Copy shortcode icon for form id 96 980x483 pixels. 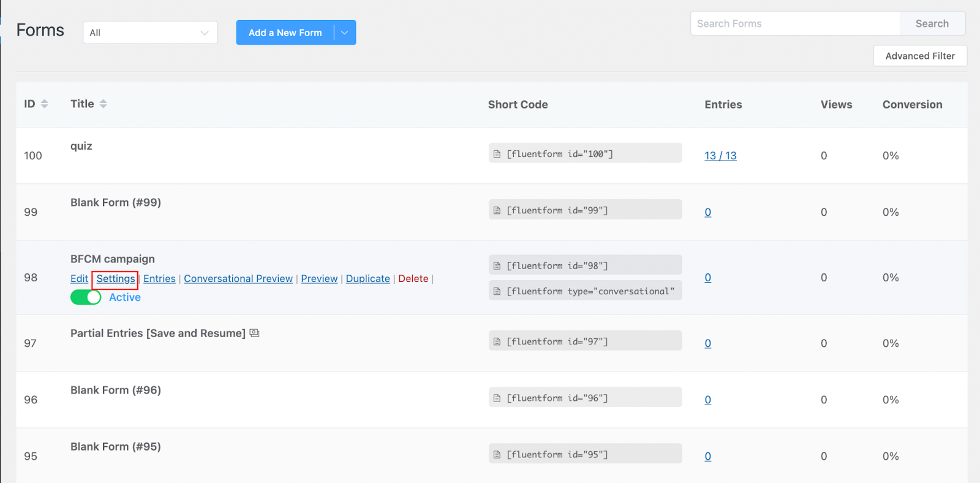point(497,398)
